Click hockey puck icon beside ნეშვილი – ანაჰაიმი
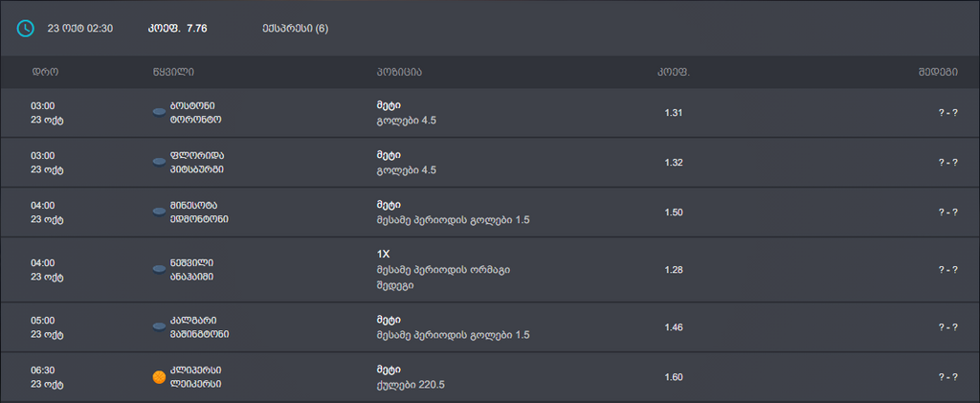This screenshot has width=980, height=403. pyautogui.click(x=159, y=270)
